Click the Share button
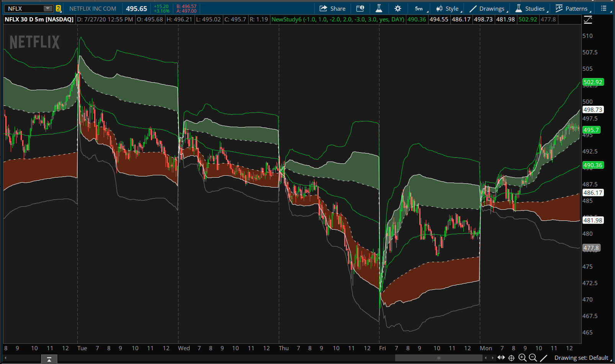This screenshot has width=615, height=364. point(332,8)
